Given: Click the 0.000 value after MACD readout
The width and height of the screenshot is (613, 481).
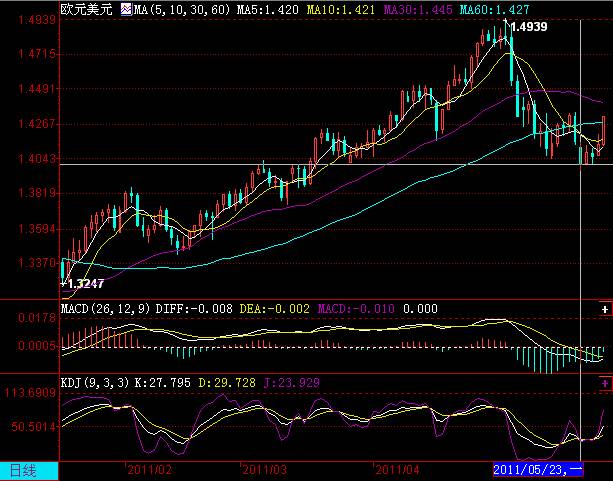Looking at the screenshot, I should coord(420,309).
